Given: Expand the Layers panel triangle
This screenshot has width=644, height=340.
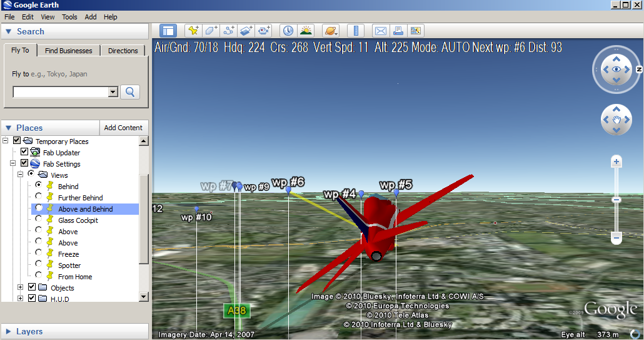Looking at the screenshot, I should (8, 331).
